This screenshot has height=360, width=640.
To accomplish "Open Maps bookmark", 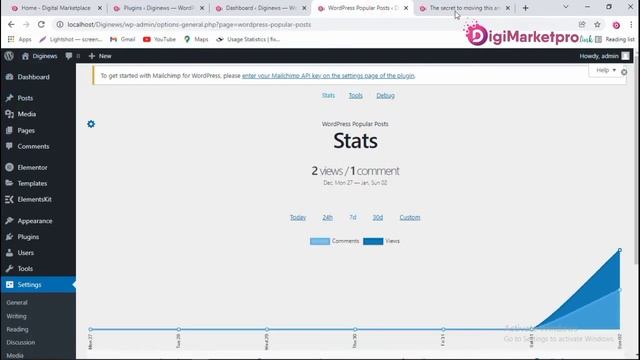I will pyautogui.click(x=196, y=39).
